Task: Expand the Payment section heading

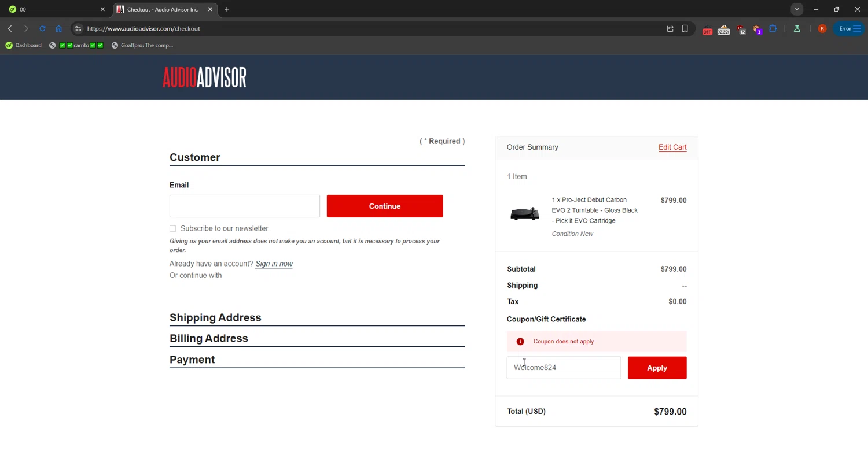Action: (192, 360)
